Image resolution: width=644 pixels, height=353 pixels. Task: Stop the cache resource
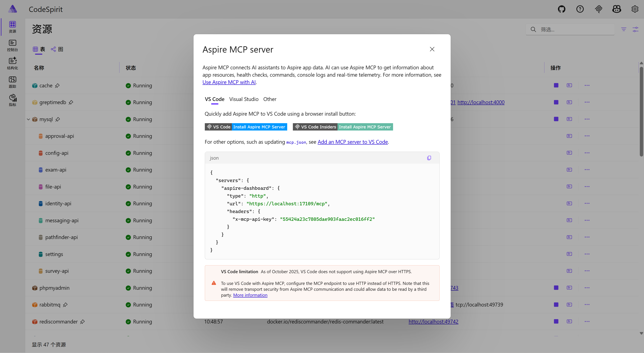pos(556,85)
